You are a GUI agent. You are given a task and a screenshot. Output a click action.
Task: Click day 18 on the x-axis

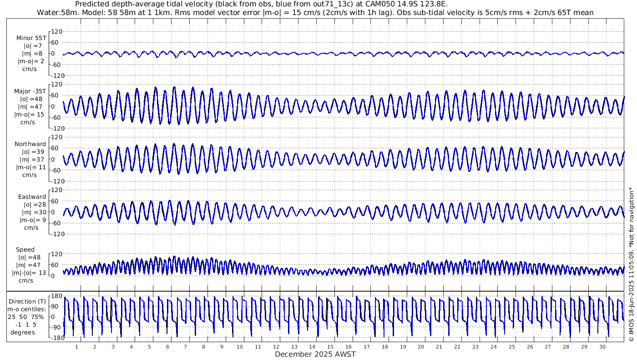click(x=385, y=347)
